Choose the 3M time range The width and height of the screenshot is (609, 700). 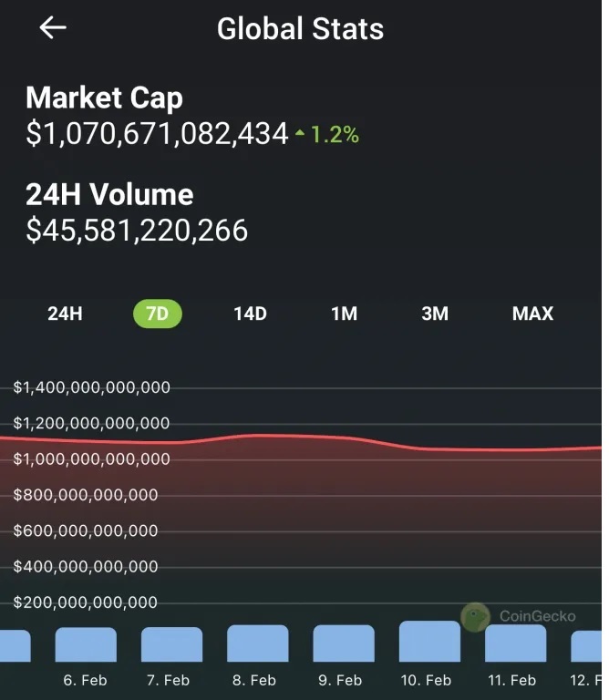(x=435, y=314)
